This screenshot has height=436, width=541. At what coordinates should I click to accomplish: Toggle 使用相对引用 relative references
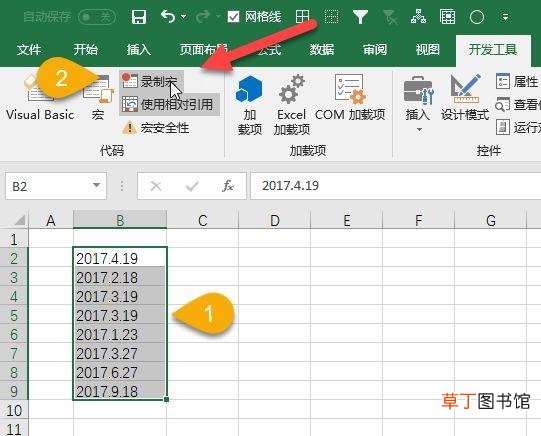[x=169, y=104]
